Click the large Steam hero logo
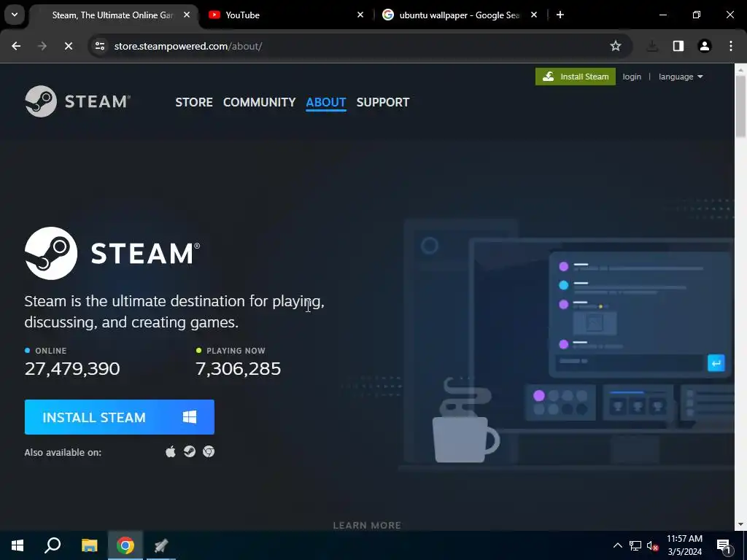 (x=112, y=253)
